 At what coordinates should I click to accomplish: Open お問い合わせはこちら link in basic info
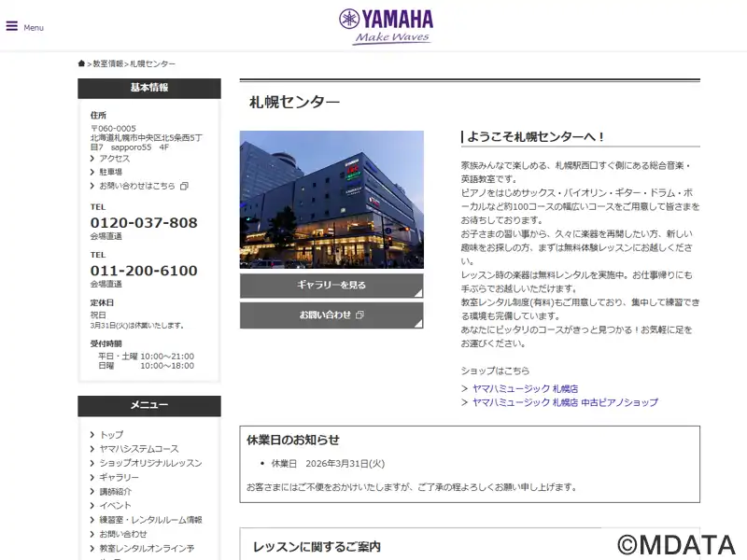[x=137, y=186]
